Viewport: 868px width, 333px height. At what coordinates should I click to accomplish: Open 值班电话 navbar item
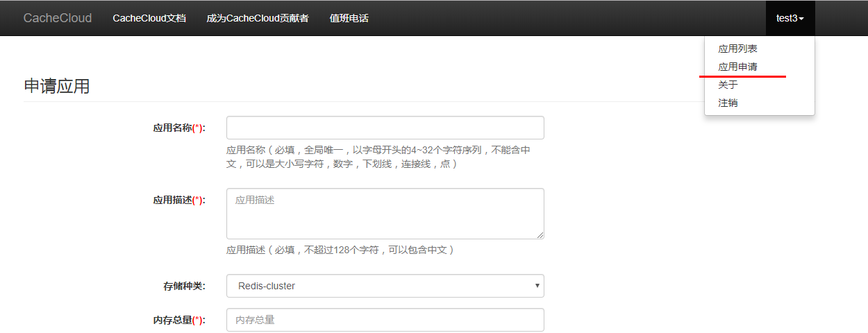[349, 18]
